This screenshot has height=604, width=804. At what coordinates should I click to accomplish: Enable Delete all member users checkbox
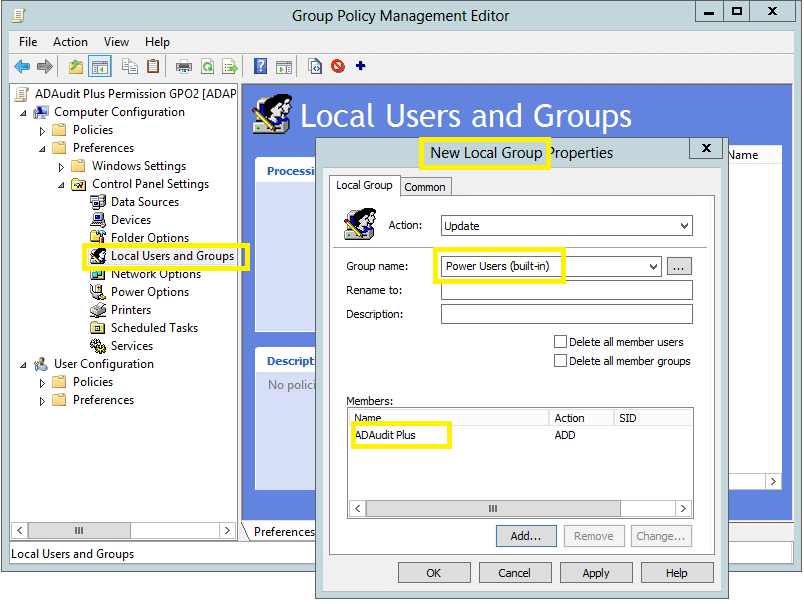pyautogui.click(x=561, y=342)
